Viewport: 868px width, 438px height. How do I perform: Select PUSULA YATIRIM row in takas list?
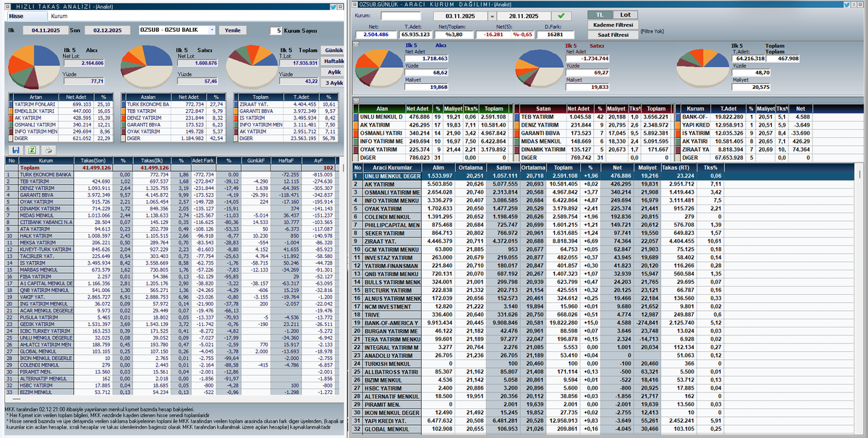(x=173, y=317)
